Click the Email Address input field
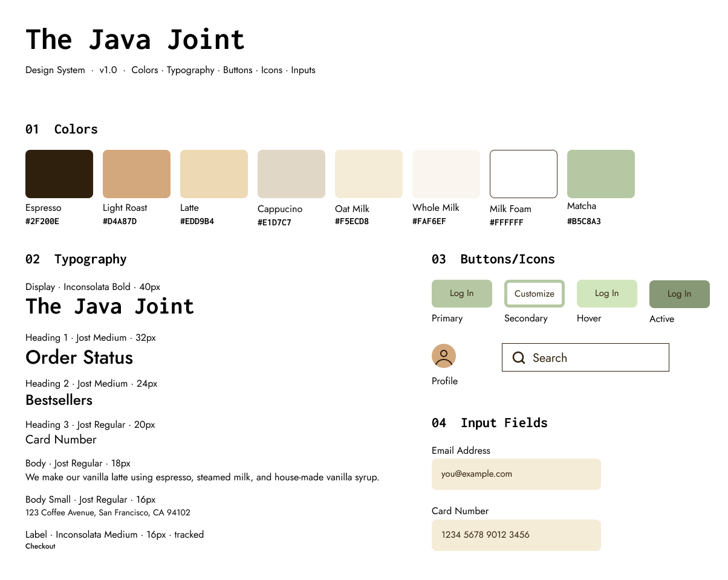Image resolution: width=728 pixels, height=580 pixels. click(516, 474)
